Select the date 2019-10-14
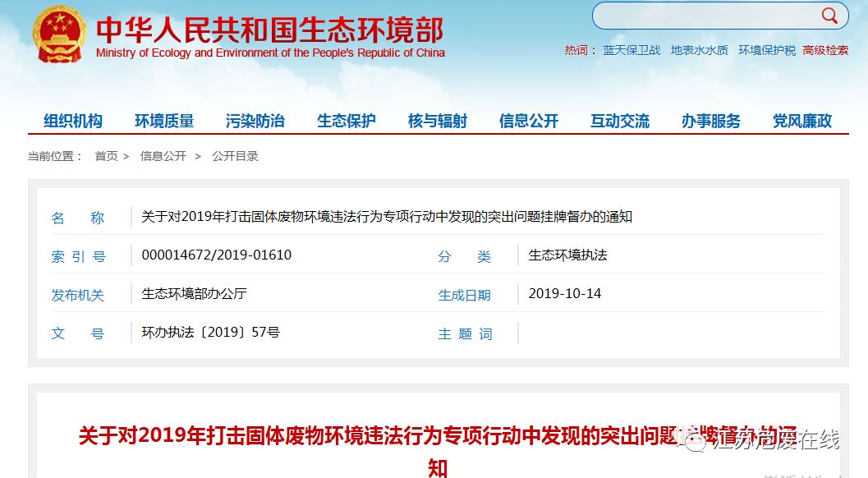 pyautogui.click(x=565, y=293)
